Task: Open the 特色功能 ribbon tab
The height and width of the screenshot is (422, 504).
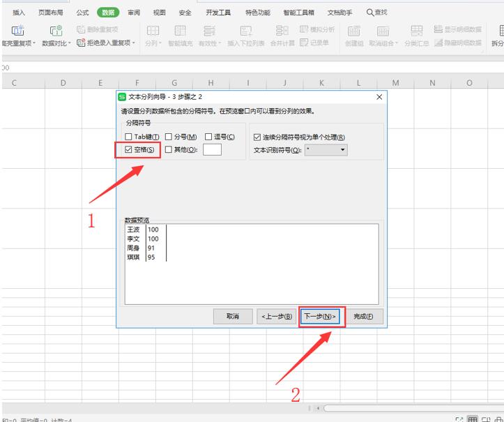Action: pos(258,13)
